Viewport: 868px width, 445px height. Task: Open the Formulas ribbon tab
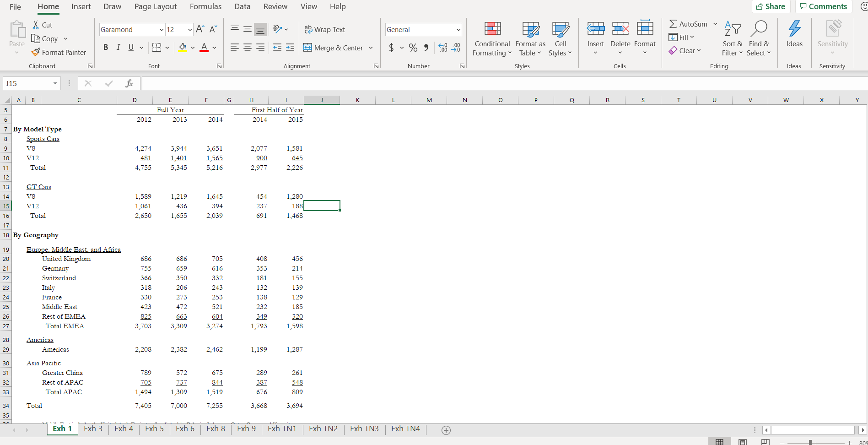[205, 6]
